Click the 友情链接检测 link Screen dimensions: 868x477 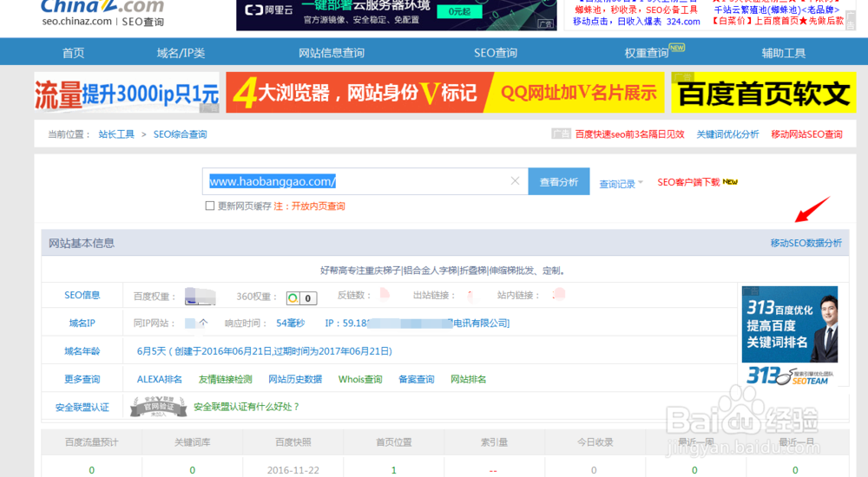(226, 379)
